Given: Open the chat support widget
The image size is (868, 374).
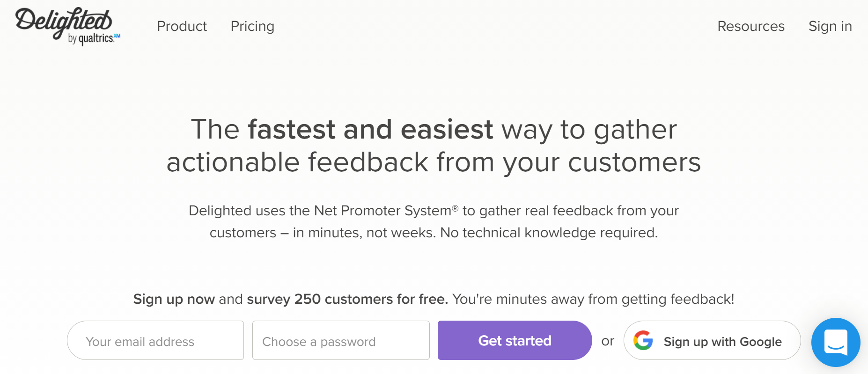Looking at the screenshot, I should 836,342.
